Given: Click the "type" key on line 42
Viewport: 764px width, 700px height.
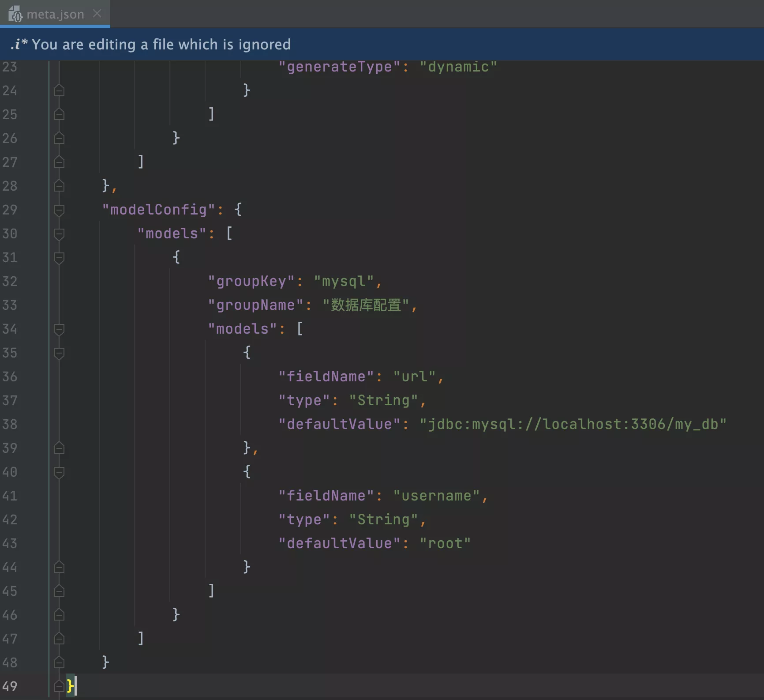Looking at the screenshot, I should pos(304,519).
